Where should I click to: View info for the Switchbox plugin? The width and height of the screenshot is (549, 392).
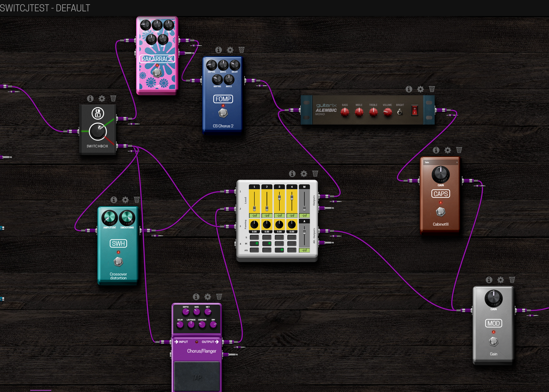(90, 98)
